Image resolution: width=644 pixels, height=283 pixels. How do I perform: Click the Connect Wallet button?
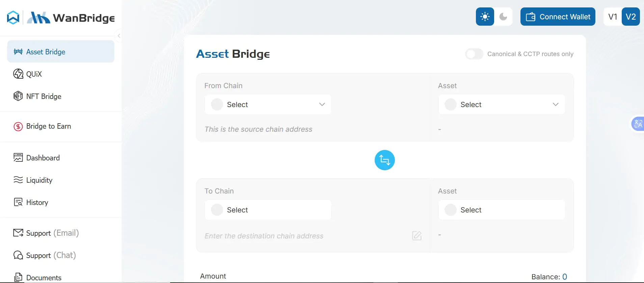click(557, 17)
